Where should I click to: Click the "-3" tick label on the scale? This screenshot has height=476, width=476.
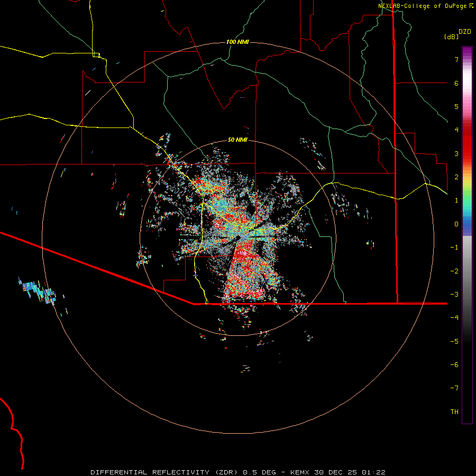pyautogui.click(x=454, y=295)
